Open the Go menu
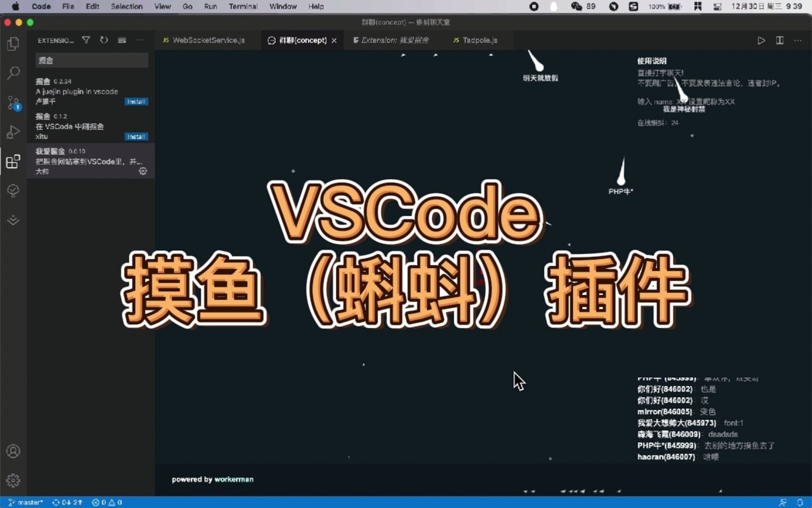 coord(187,7)
